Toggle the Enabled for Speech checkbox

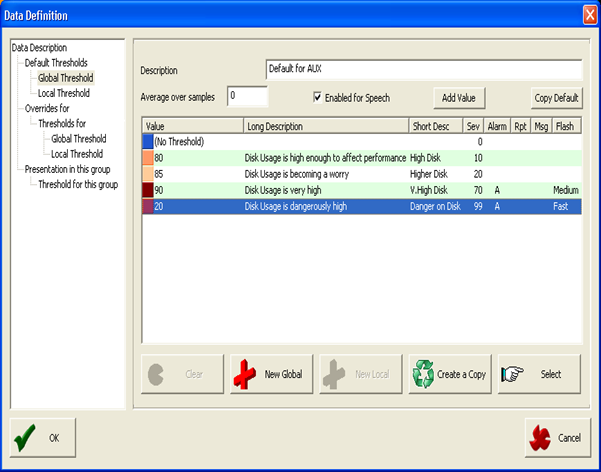point(318,97)
